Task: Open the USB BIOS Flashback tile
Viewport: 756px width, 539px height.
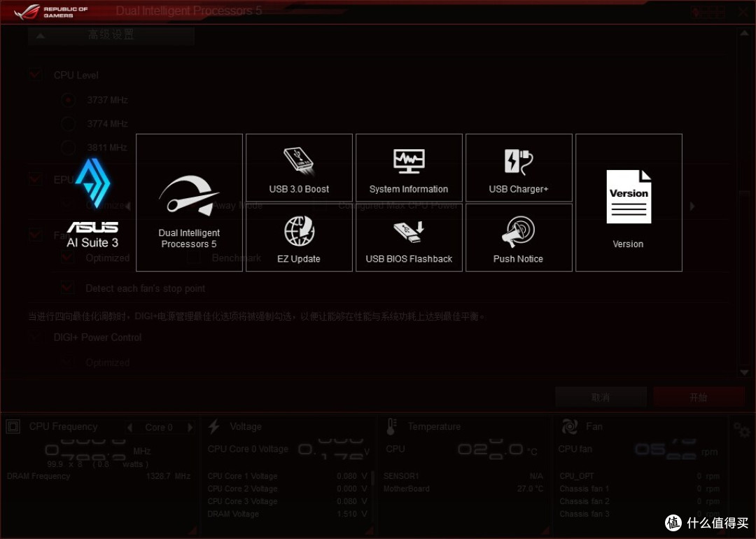Action: click(x=409, y=237)
